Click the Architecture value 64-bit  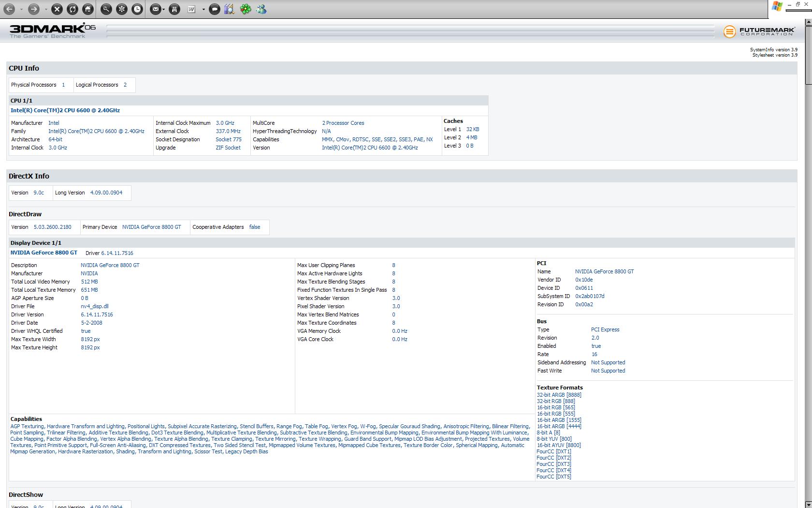pyautogui.click(x=55, y=139)
